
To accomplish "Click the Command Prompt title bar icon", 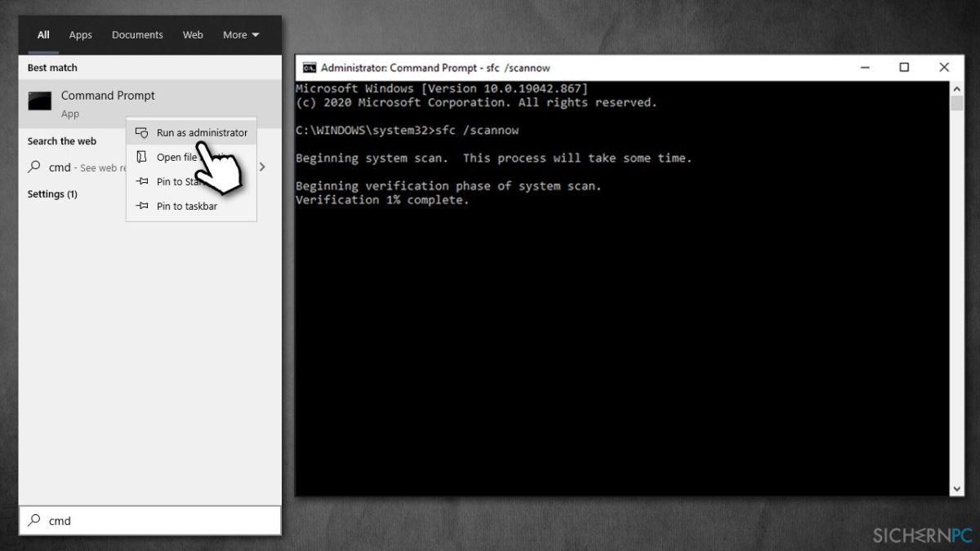I will tap(309, 68).
